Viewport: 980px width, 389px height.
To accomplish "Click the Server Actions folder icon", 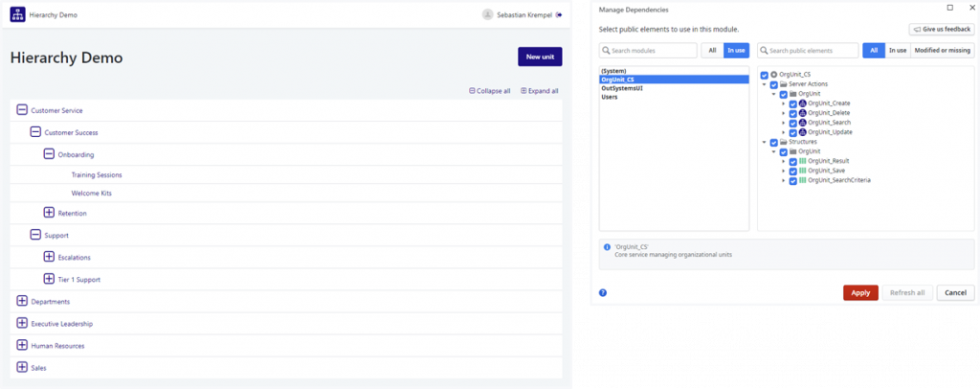I will click(784, 84).
